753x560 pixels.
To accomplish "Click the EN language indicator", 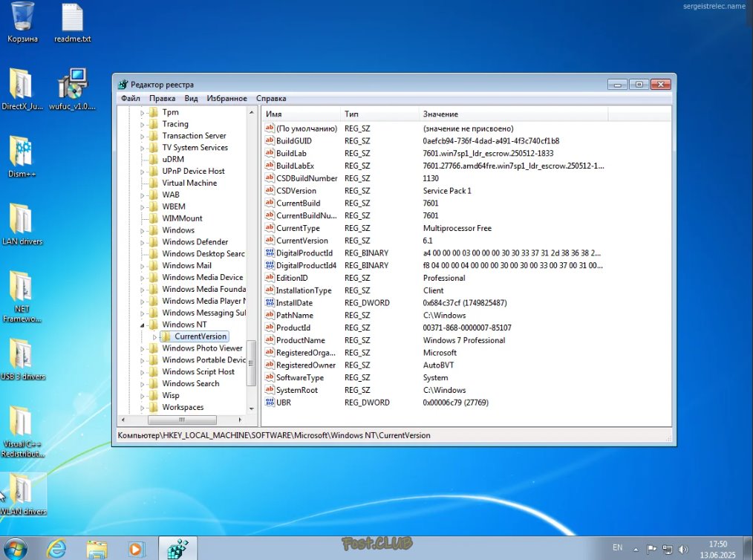I will click(x=618, y=547).
